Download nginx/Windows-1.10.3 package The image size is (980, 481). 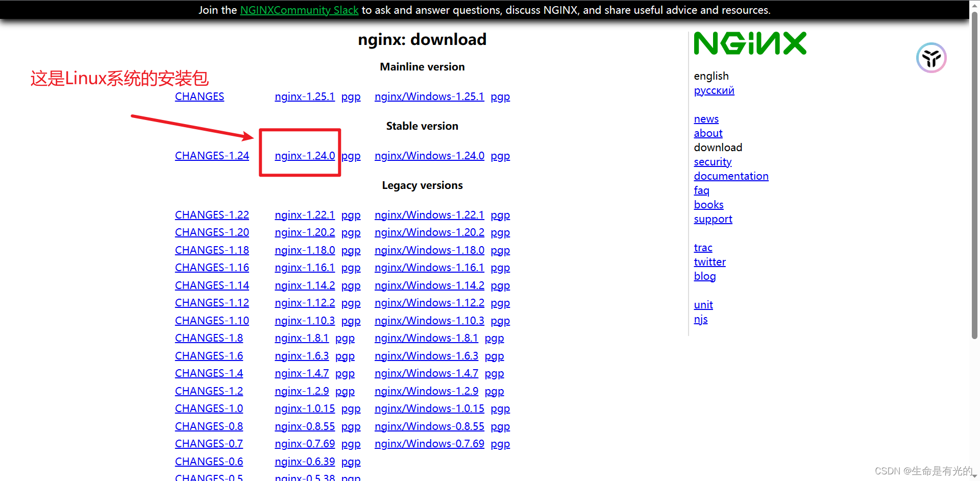(429, 321)
